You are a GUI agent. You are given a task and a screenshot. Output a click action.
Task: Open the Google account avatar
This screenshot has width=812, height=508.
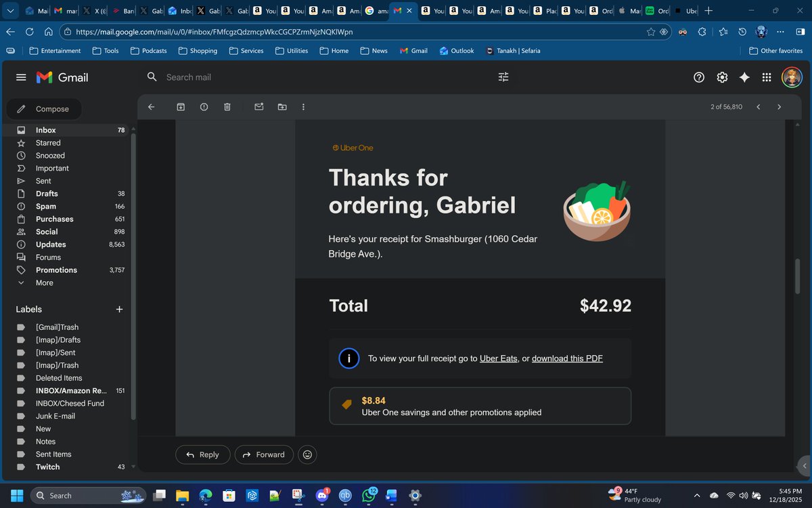[792, 77]
